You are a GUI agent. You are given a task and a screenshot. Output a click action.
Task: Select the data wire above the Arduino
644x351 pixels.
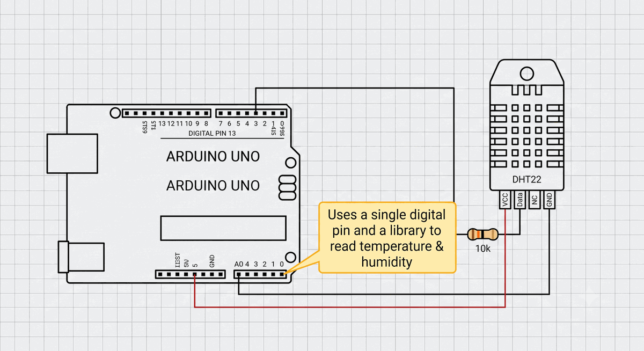[354, 87]
